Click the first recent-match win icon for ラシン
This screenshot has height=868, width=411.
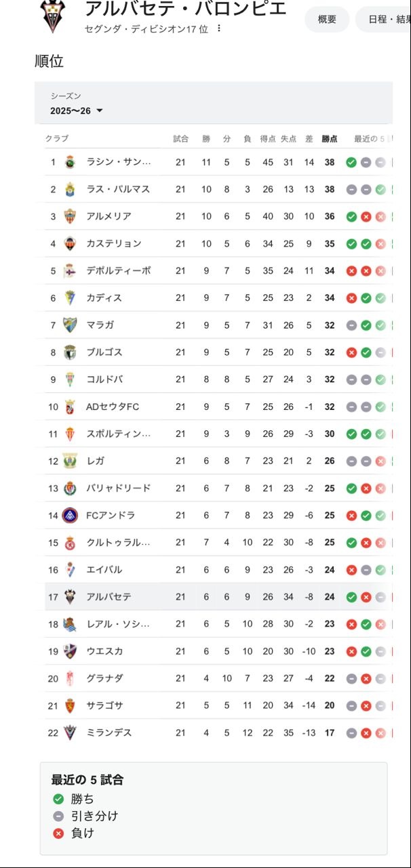click(351, 163)
